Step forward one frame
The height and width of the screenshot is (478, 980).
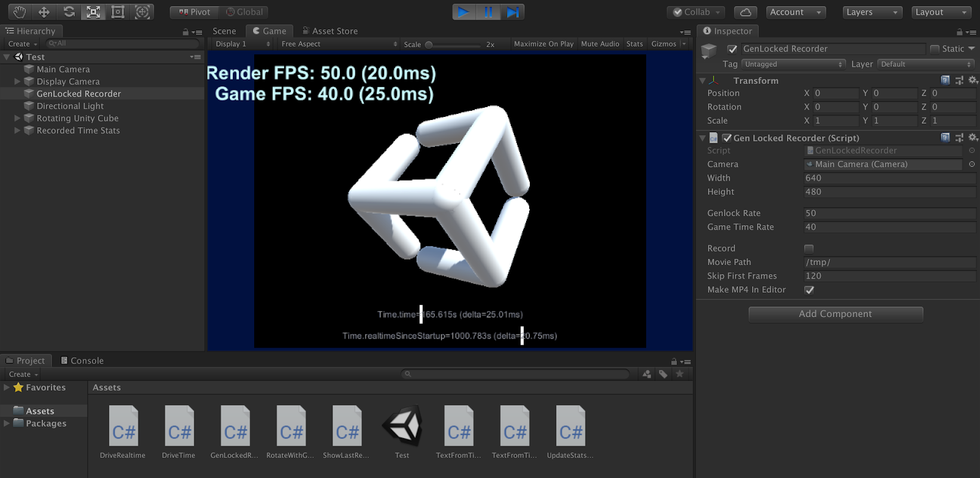click(512, 12)
